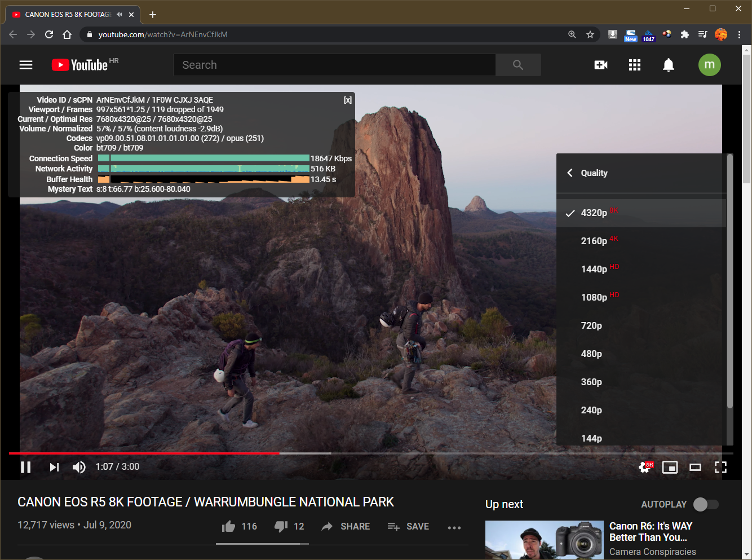Screen dimensions: 752x560
Task: Toggle the Autoplay switch
Action: 706,504
